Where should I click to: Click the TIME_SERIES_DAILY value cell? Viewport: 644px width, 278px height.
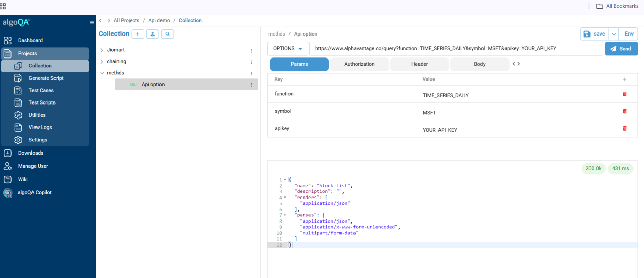coord(446,96)
